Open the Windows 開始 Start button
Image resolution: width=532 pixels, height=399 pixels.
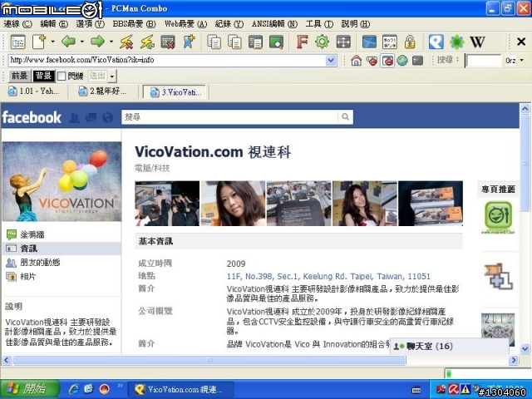pos(30,389)
